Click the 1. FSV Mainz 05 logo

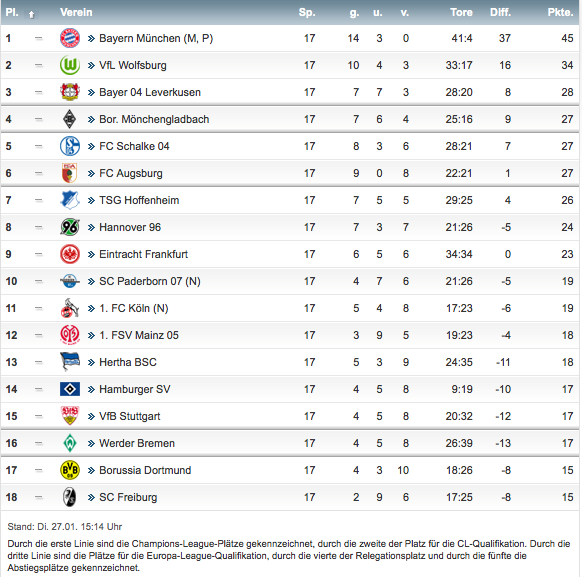coord(70,335)
